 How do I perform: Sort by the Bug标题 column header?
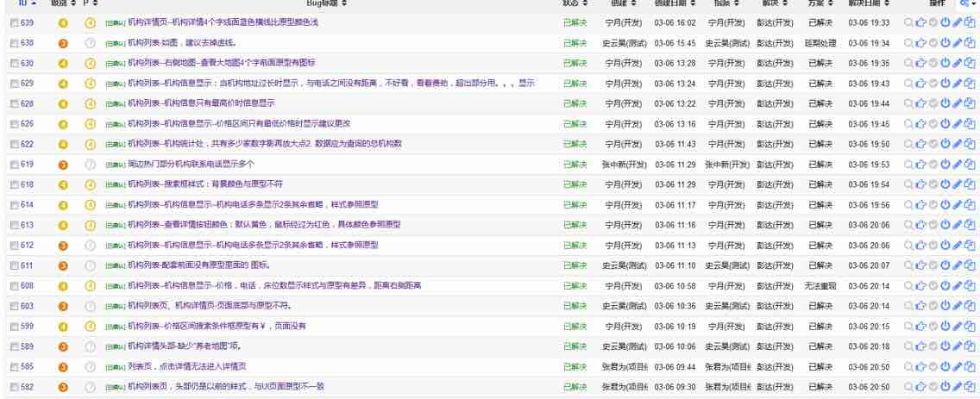[x=321, y=4]
